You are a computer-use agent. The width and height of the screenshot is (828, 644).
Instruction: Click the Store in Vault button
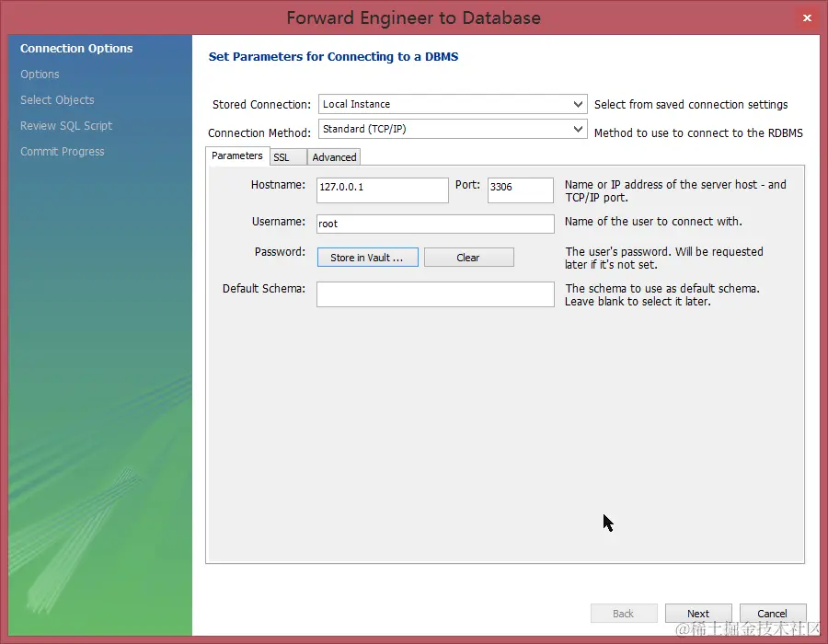click(x=367, y=258)
